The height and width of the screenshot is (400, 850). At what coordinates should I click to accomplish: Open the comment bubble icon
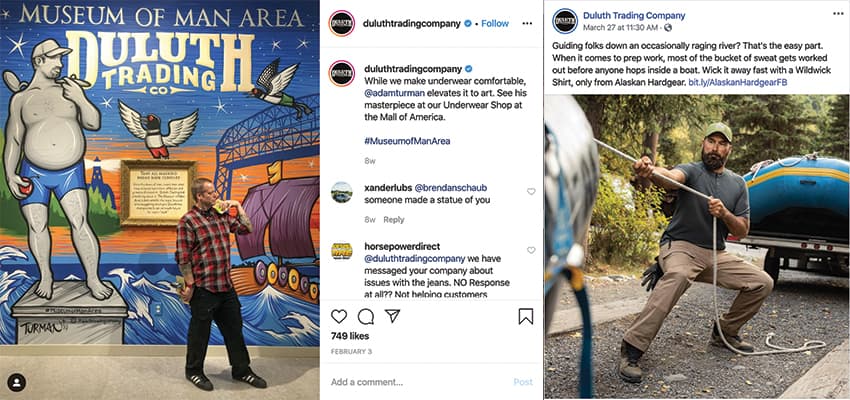click(x=366, y=317)
